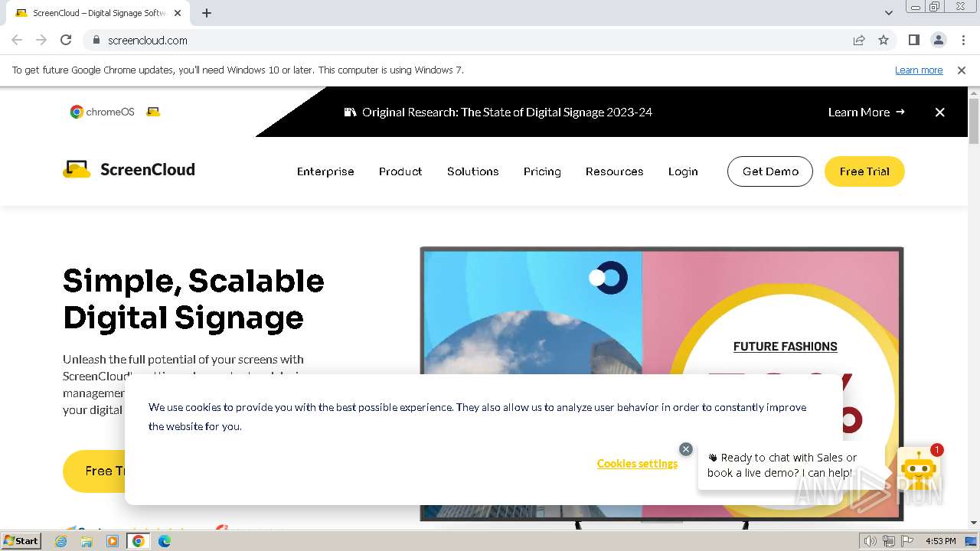Open the Solutions menu item
The height and width of the screenshot is (551, 980).
(473, 171)
